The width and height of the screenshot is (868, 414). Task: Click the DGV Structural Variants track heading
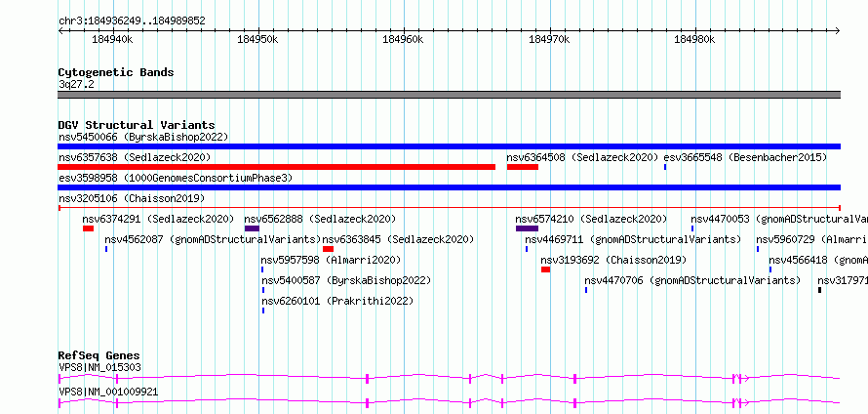(x=137, y=125)
